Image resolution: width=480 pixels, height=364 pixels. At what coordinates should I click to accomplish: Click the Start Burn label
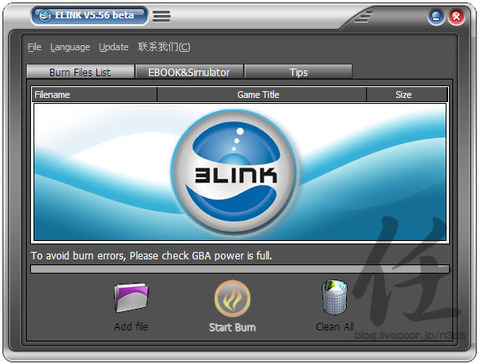coord(232,327)
